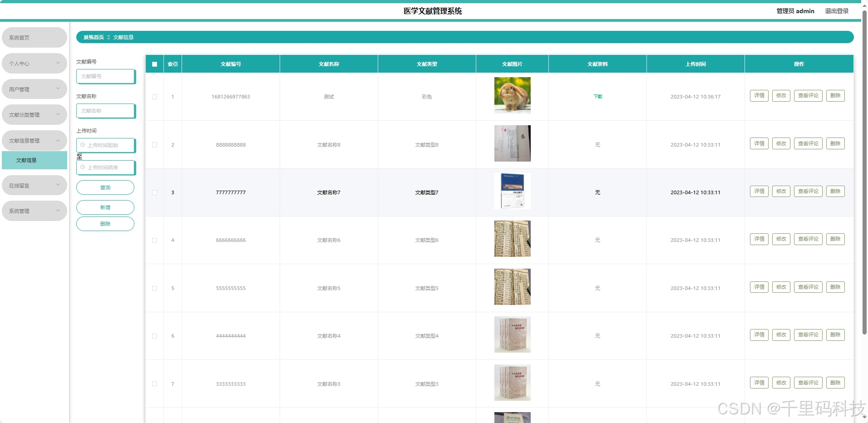The width and height of the screenshot is (868, 423).
Task: Click 删除 for 文献名称3
Action: pyautogui.click(x=835, y=383)
